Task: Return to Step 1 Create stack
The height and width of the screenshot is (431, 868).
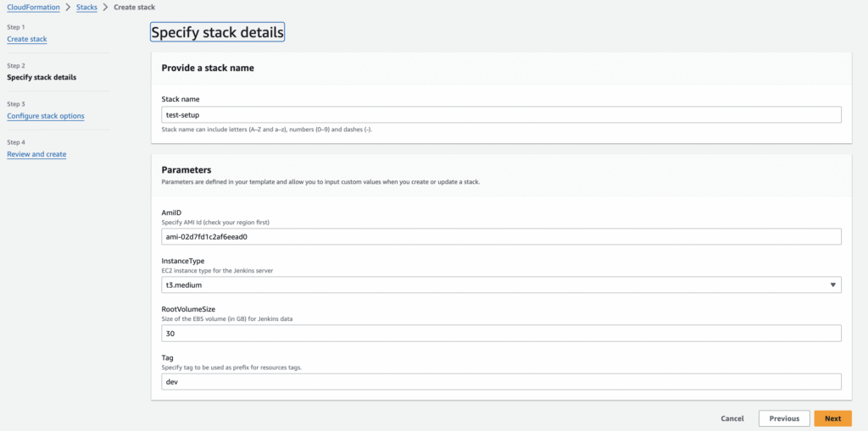Action: (x=27, y=39)
